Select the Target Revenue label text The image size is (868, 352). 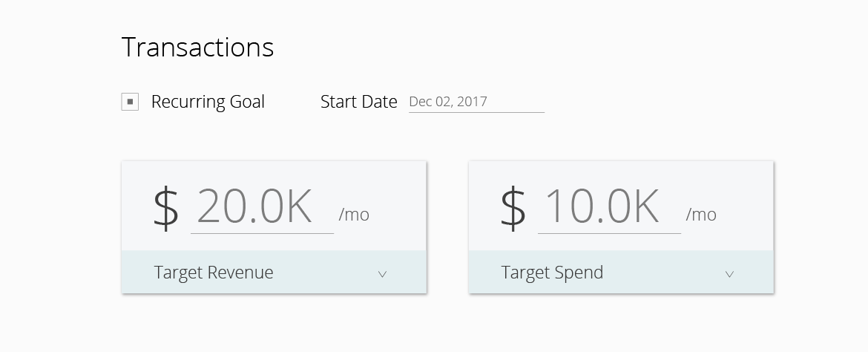click(x=214, y=273)
